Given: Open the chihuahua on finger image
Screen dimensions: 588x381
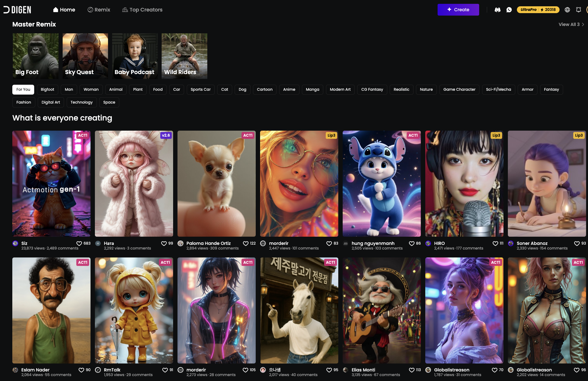Looking at the screenshot, I should click(x=217, y=184).
